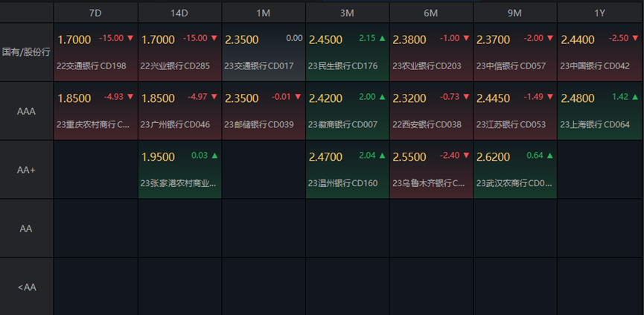Screen dimensions: 644x315
Task: Select the <AA rating row header
Action: (27, 287)
